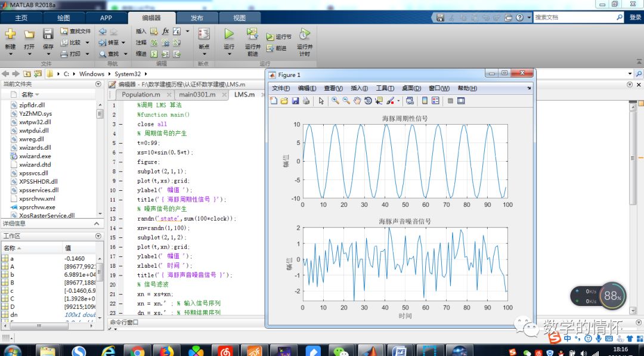Open the Go To (转至) dropdown arrow
644x356 pixels.
(x=123, y=43)
